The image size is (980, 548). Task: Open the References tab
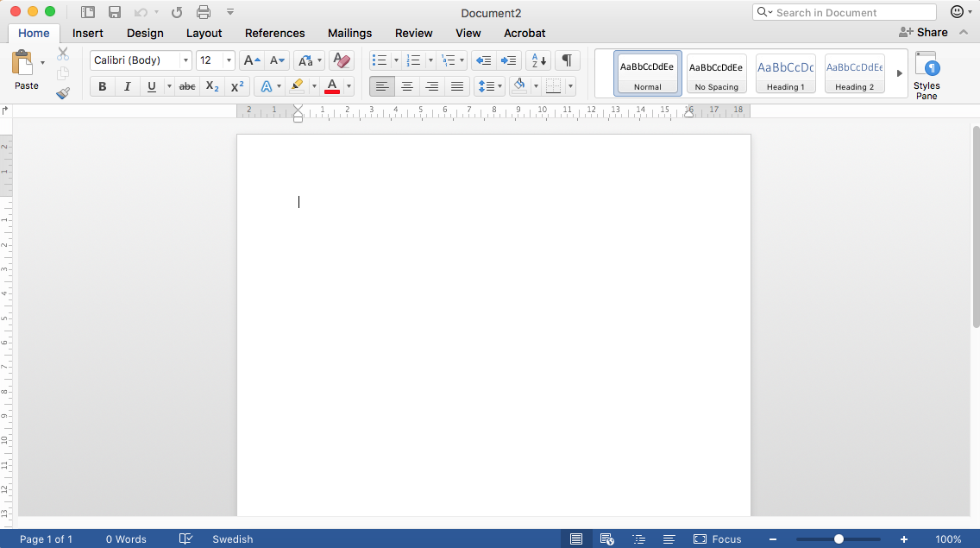coord(274,33)
